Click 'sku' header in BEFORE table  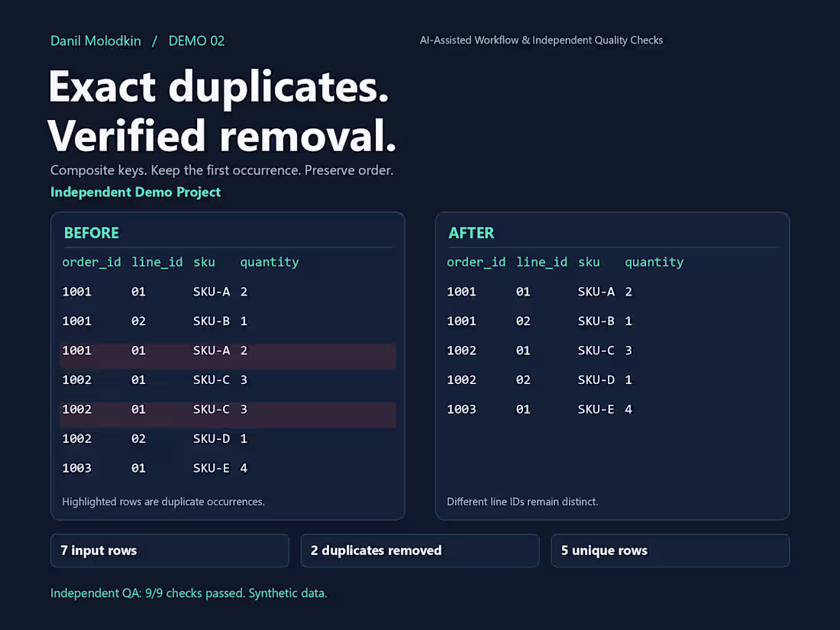(x=204, y=262)
